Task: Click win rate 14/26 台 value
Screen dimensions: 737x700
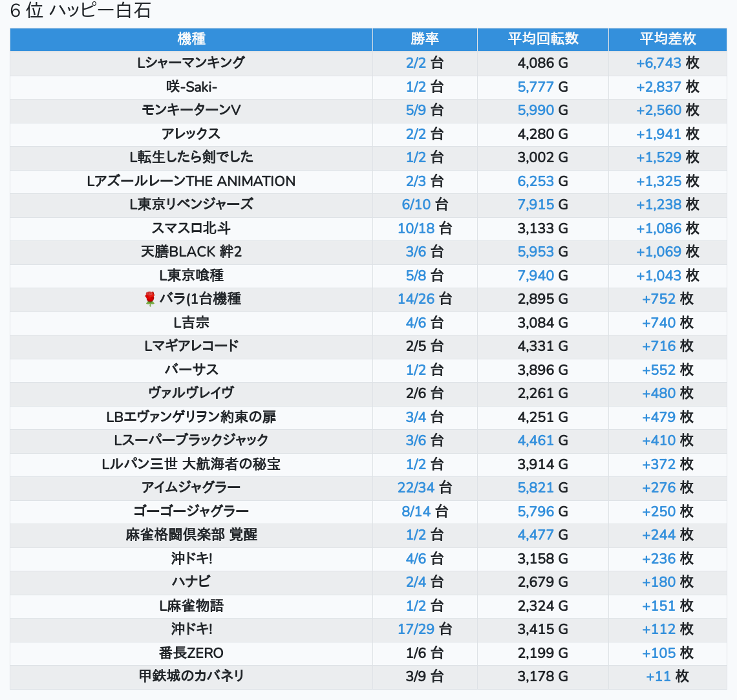Action: coord(425,299)
